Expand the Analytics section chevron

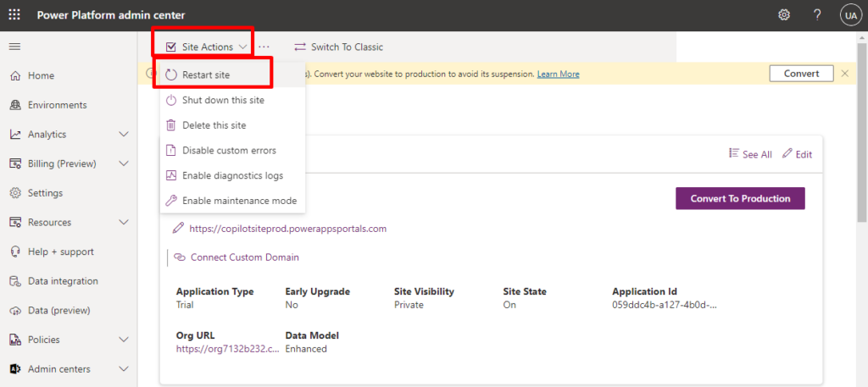[x=124, y=135]
